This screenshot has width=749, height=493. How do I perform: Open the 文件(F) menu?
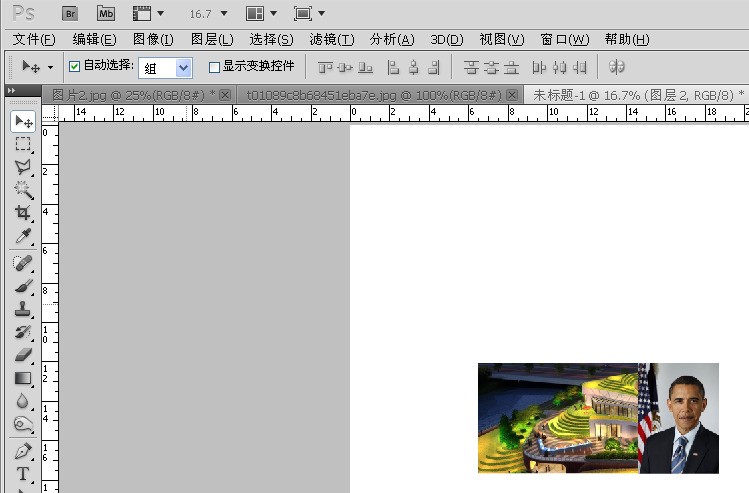pyautogui.click(x=33, y=39)
